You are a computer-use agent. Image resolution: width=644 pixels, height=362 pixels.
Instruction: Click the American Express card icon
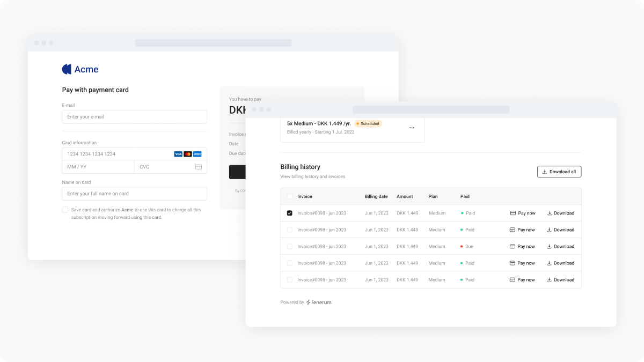tap(197, 154)
